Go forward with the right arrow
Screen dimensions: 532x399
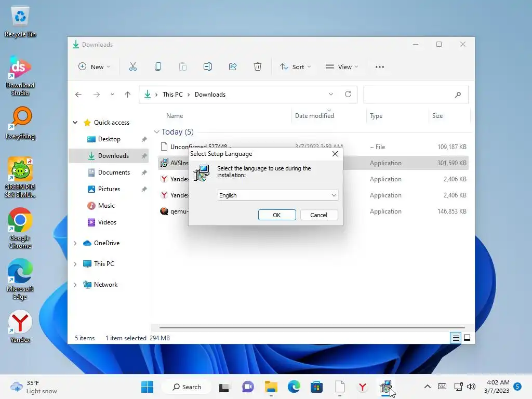97,95
